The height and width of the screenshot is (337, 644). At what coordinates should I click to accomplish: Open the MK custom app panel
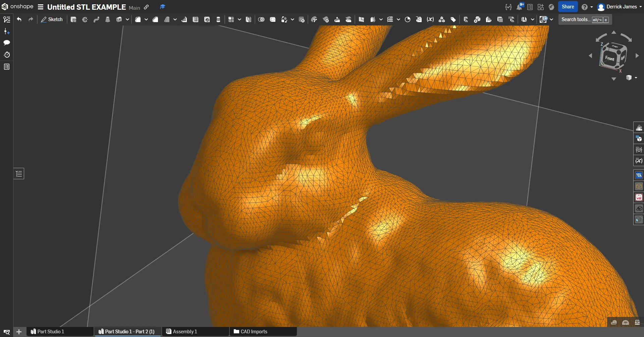coord(639,175)
